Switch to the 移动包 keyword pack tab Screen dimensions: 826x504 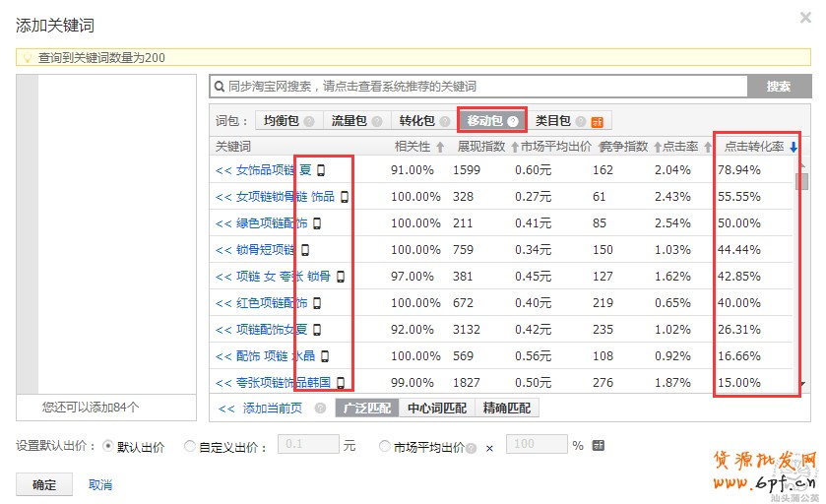491,120
